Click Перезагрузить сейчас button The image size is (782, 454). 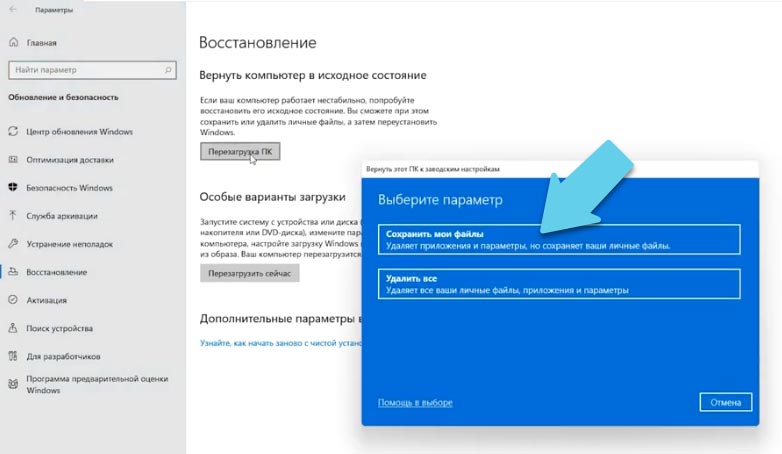(x=249, y=273)
